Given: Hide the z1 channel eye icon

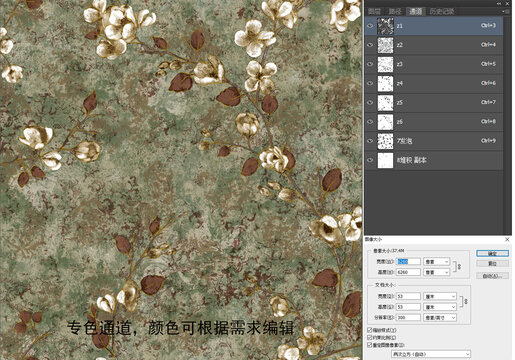Looking at the screenshot, I should [370, 26].
